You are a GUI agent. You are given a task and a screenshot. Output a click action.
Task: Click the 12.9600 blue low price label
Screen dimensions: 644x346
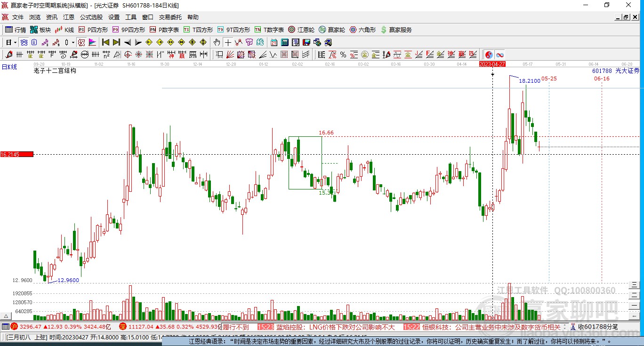pos(68,280)
